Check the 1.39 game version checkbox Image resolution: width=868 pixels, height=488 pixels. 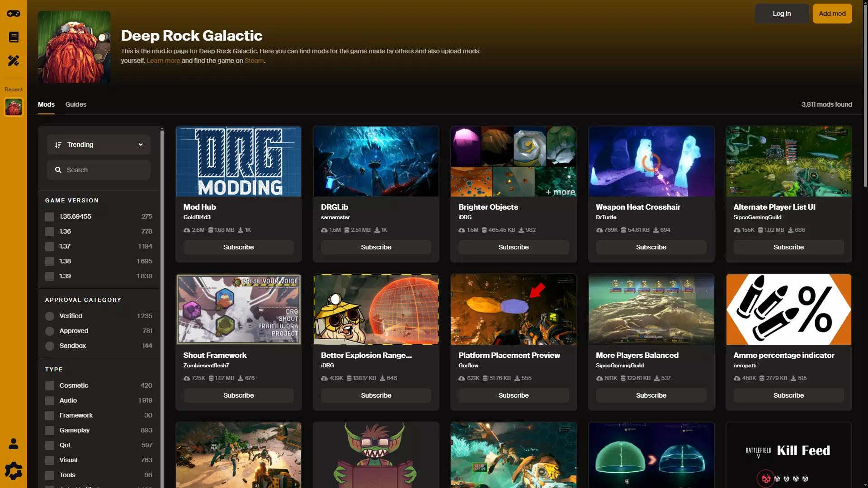coord(50,277)
